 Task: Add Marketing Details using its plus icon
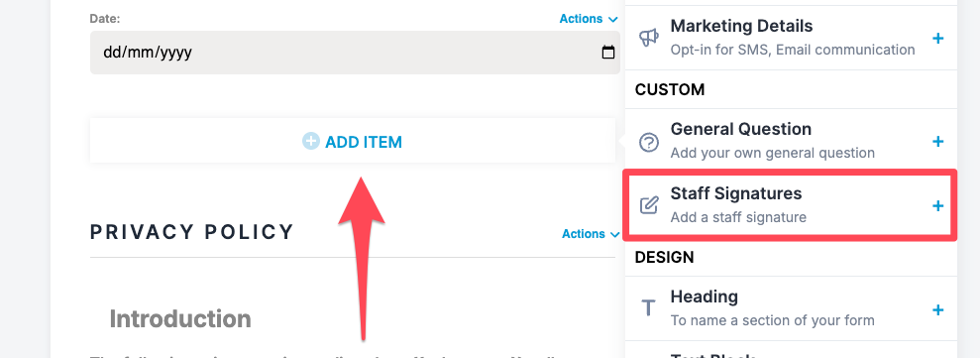point(937,38)
